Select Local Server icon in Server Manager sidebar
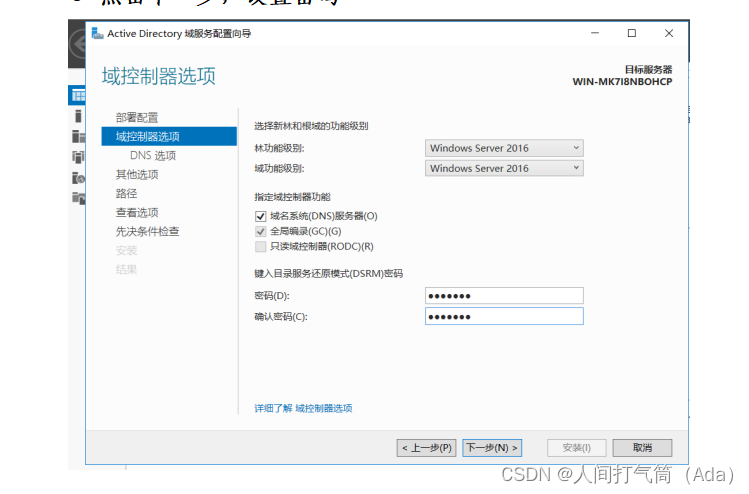 coord(78,116)
